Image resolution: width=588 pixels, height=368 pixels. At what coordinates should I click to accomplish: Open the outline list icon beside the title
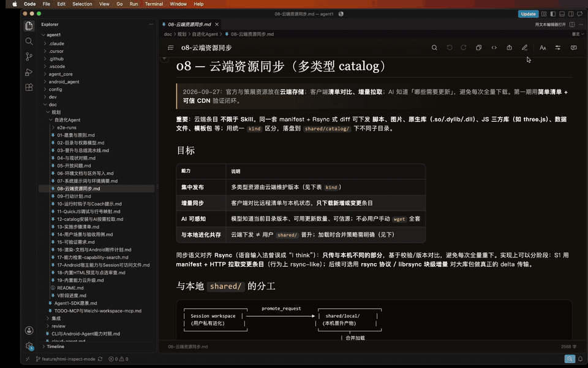tap(171, 48)
